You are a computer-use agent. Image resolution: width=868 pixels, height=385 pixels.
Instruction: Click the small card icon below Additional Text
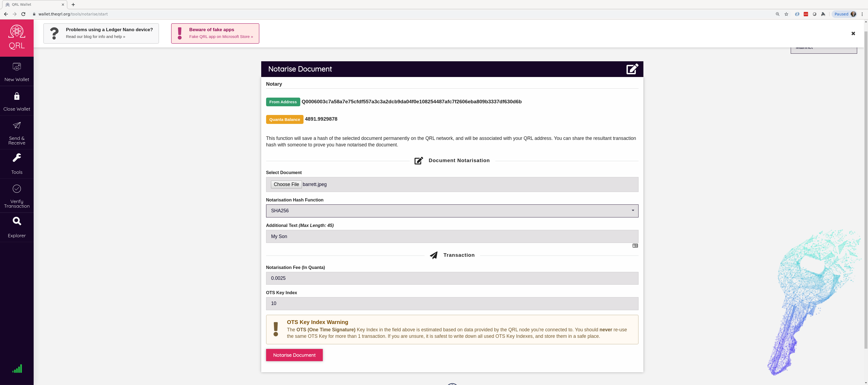[x=635, y=246]
